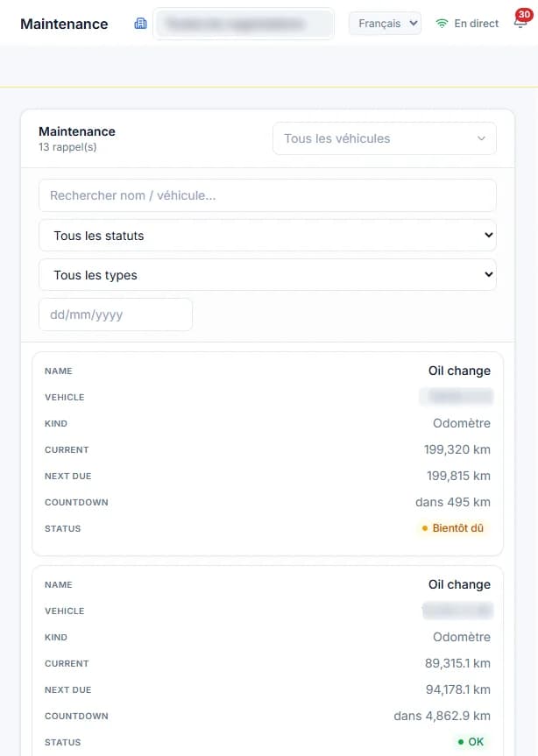The height and width of the screenshot is (756, 538).
Task: Select the 94,178.1 km next due value
Action: (x=458, y=689)
